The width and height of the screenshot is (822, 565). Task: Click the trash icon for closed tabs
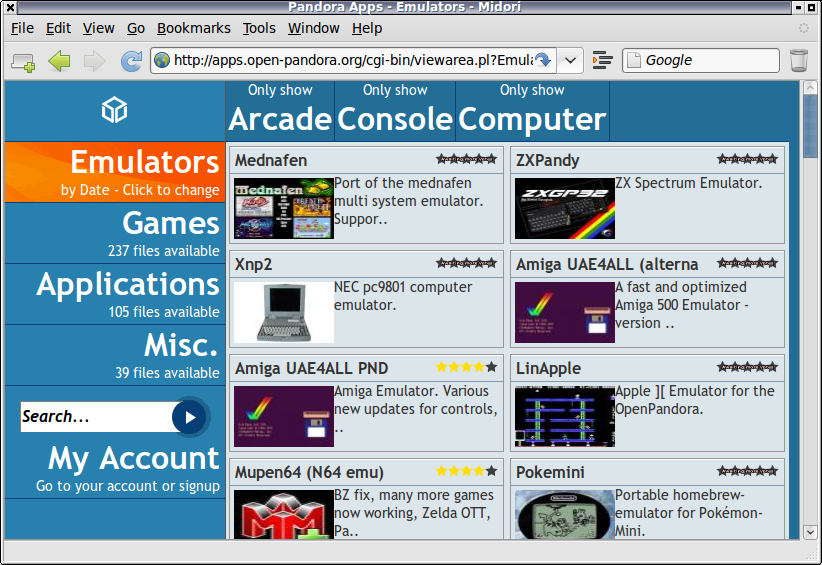point(798,60)
